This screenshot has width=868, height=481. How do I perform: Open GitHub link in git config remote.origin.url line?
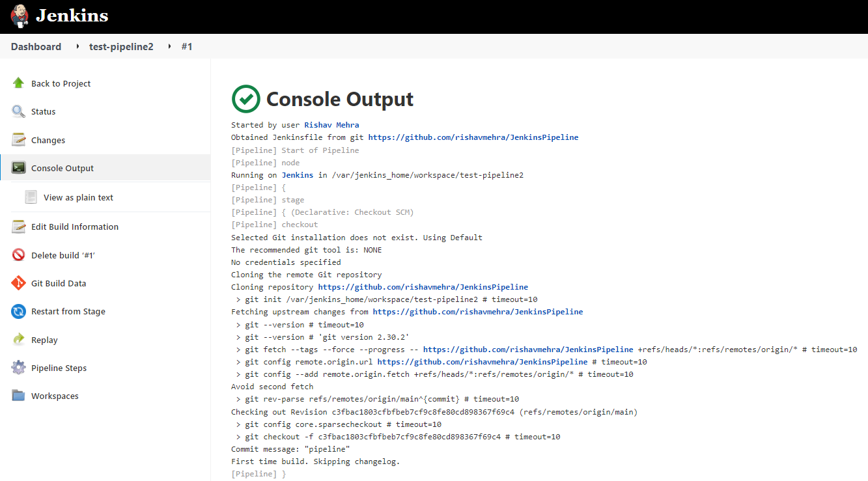(483, 362)
